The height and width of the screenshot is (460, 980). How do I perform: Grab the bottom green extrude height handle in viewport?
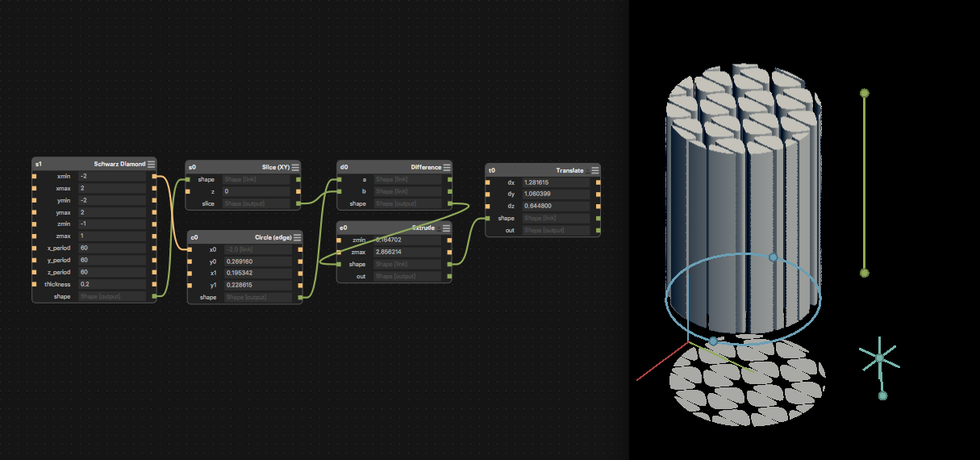[x=865, y=273]
